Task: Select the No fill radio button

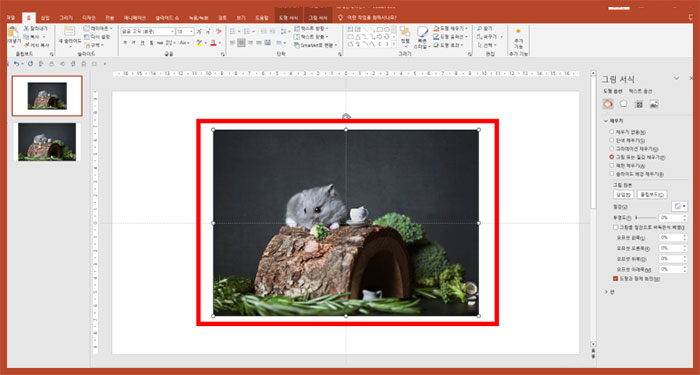Action: pos(611,132)
